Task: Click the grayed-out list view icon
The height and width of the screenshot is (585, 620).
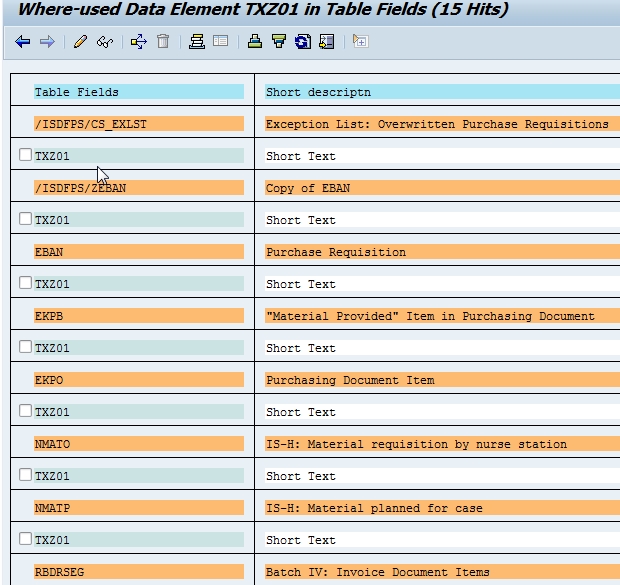Action: tap(220, 41)
